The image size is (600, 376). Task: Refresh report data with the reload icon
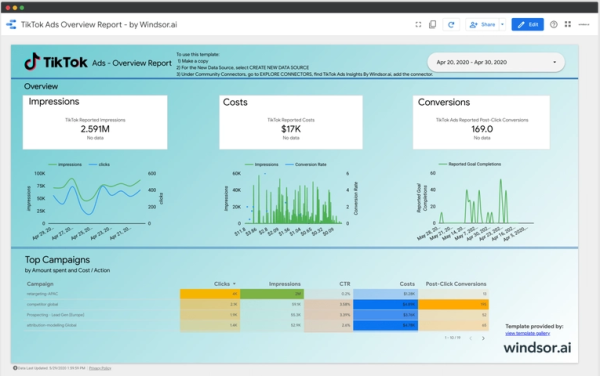(451, 24)
